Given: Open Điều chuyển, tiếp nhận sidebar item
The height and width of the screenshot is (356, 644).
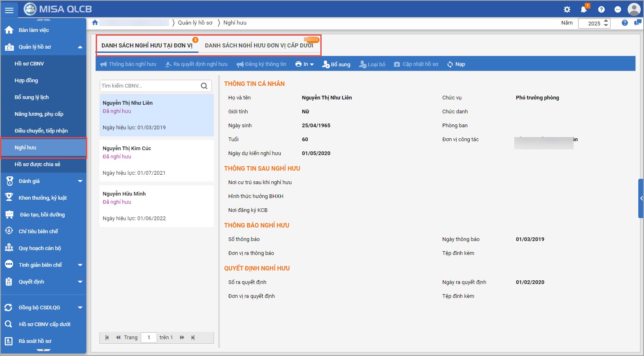Looking at the screenshot, I should point(43,131).
